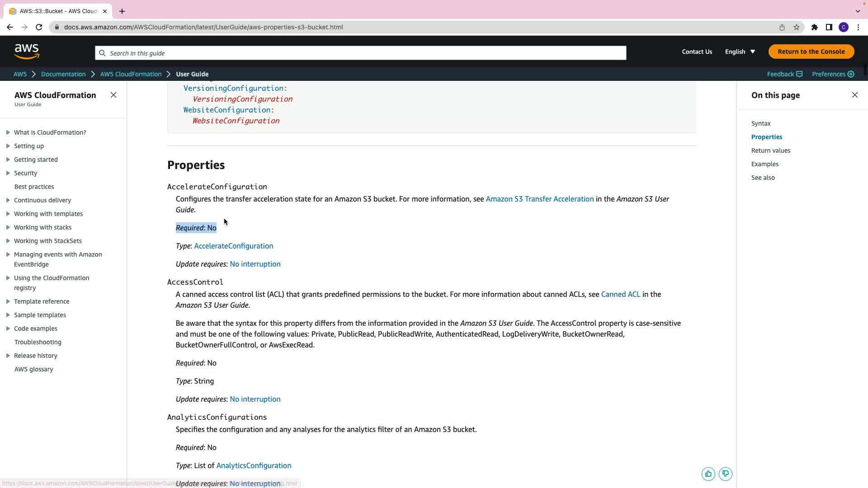Expand the Template reference tree item
Viewport: 868px width, 488px height.
(x=8, y=301)
